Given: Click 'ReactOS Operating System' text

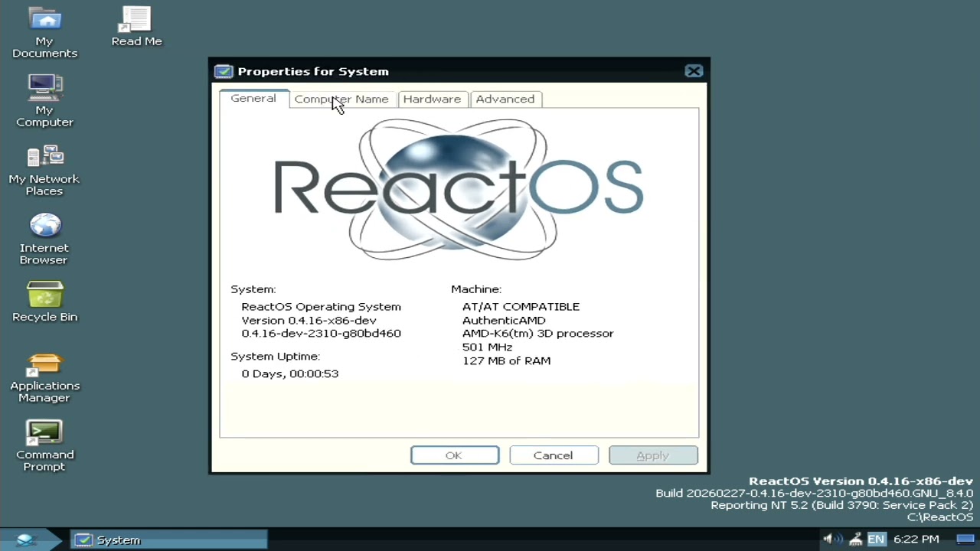Looking at the screenshot, I should pos(321,306).
